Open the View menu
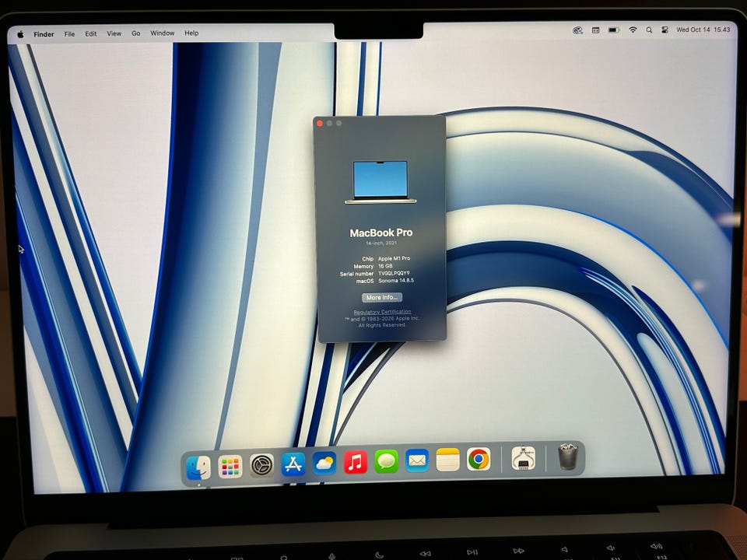This screenshot has height=560, width=747. 114,33
